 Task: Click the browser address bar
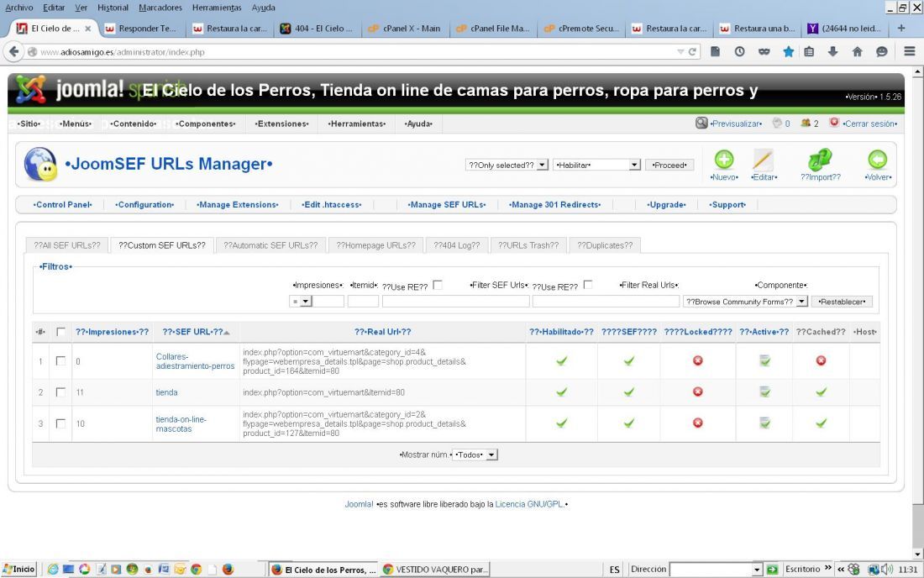(354, 52)
